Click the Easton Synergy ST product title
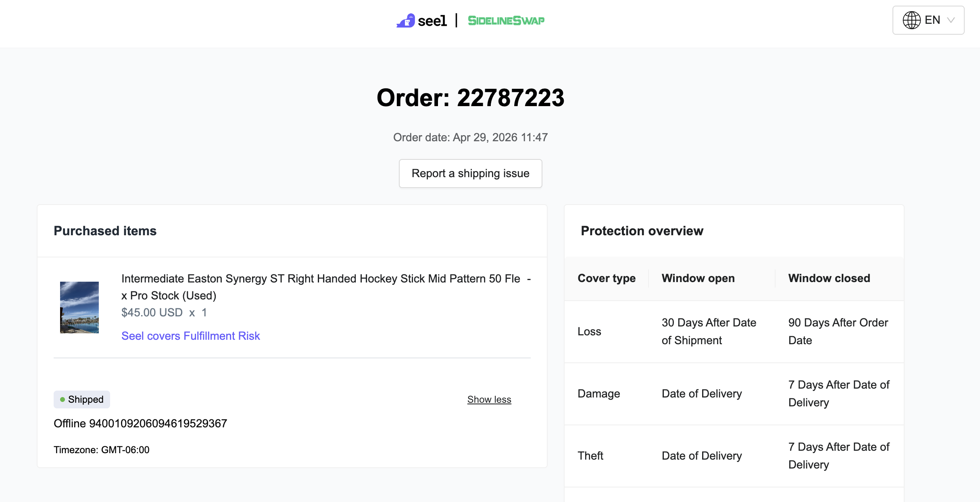The width and height of the screenshot is (980, 502). [x=321, y=287]
